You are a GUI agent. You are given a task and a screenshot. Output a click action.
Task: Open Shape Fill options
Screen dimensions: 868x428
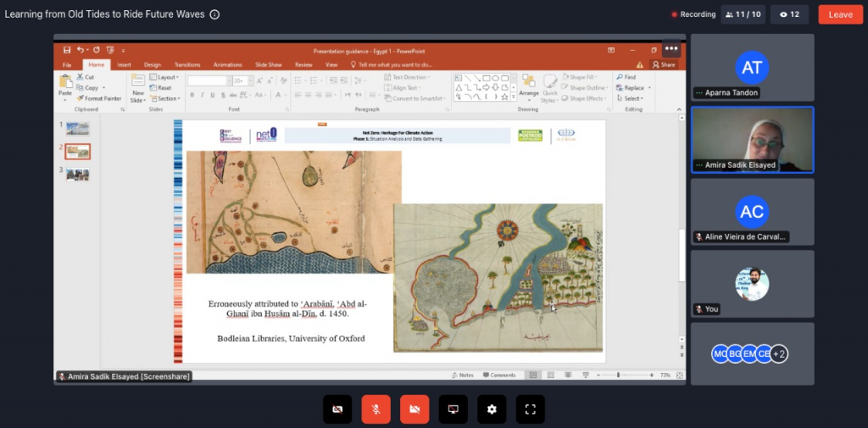[x=580, y=77]
